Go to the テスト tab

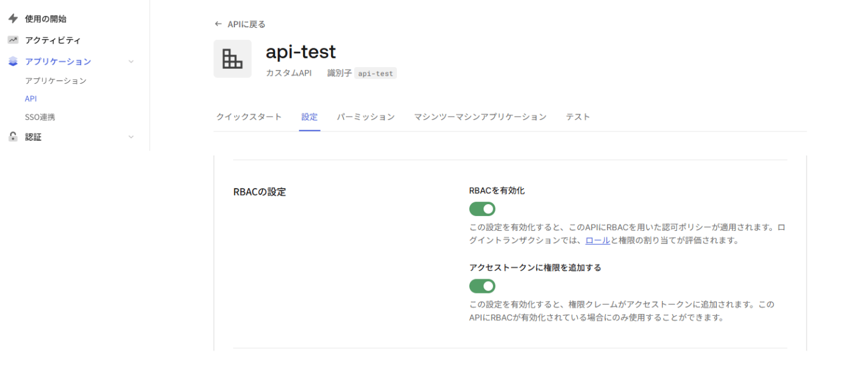(x=578, y=117)
